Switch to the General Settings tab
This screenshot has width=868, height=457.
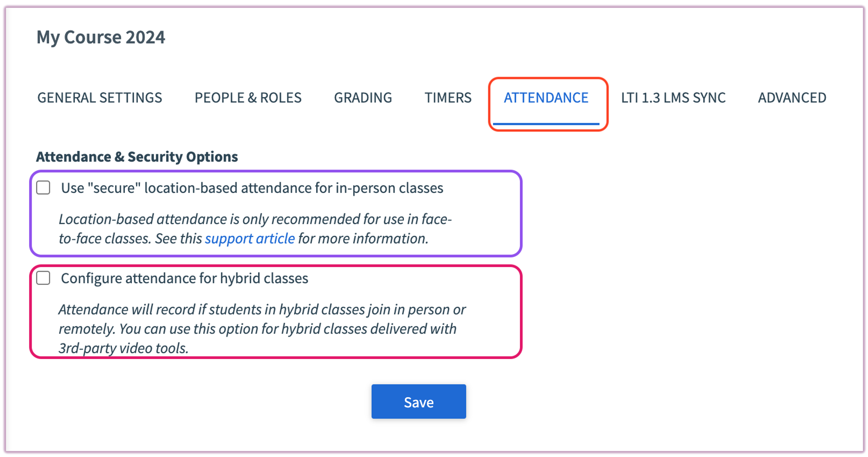tap(99, 98)
